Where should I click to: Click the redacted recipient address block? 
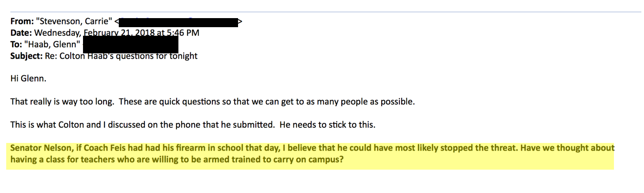pos(130,44)
